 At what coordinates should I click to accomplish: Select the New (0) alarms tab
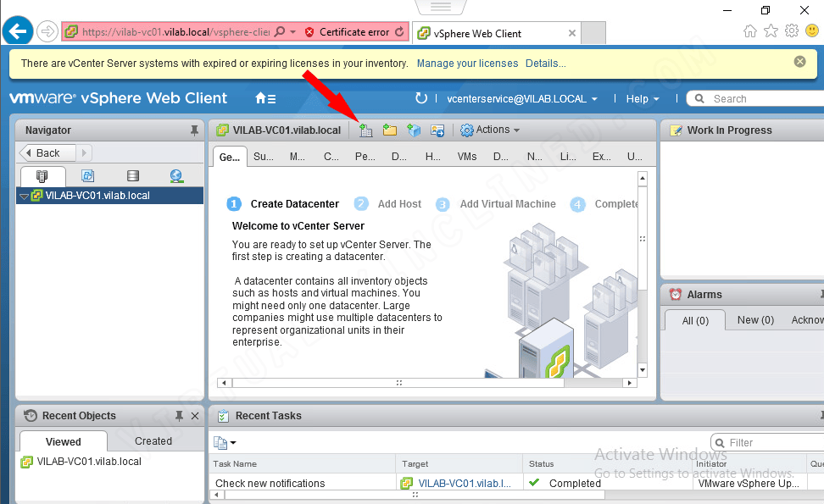(755, 319)
